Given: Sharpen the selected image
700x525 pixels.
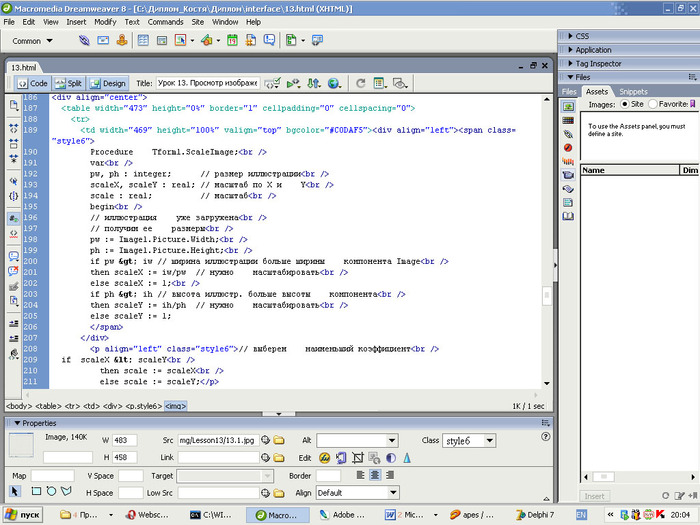Looking at the screenshot, I should pyautogui.click(x=407, y=458).
